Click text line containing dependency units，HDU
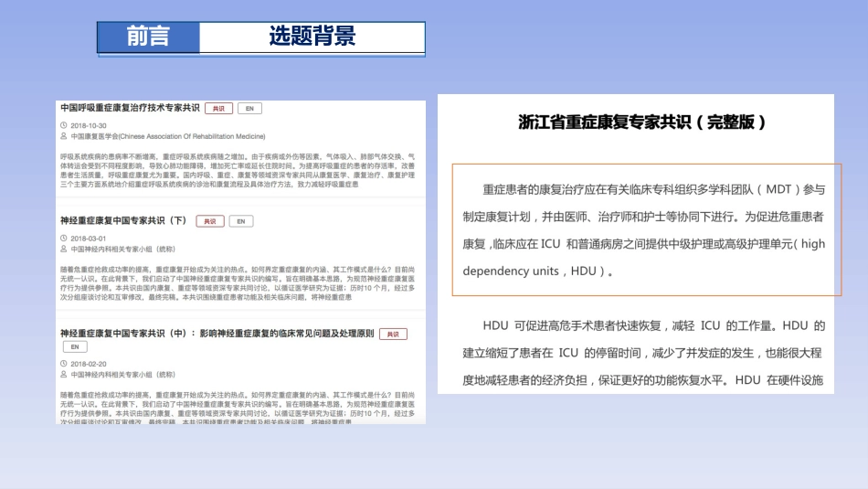Viewport: 868px width, 489px height. [x=538, y=271]
